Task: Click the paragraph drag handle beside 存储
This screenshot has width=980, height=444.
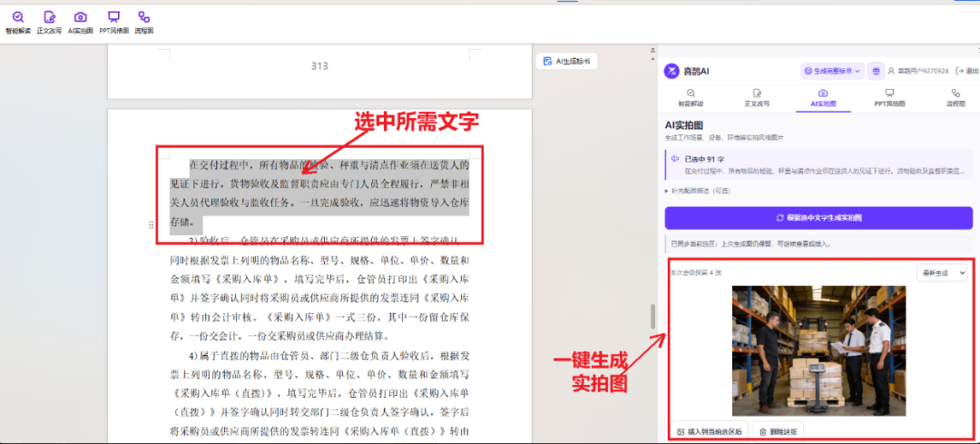Action: [x=152, y=224]
